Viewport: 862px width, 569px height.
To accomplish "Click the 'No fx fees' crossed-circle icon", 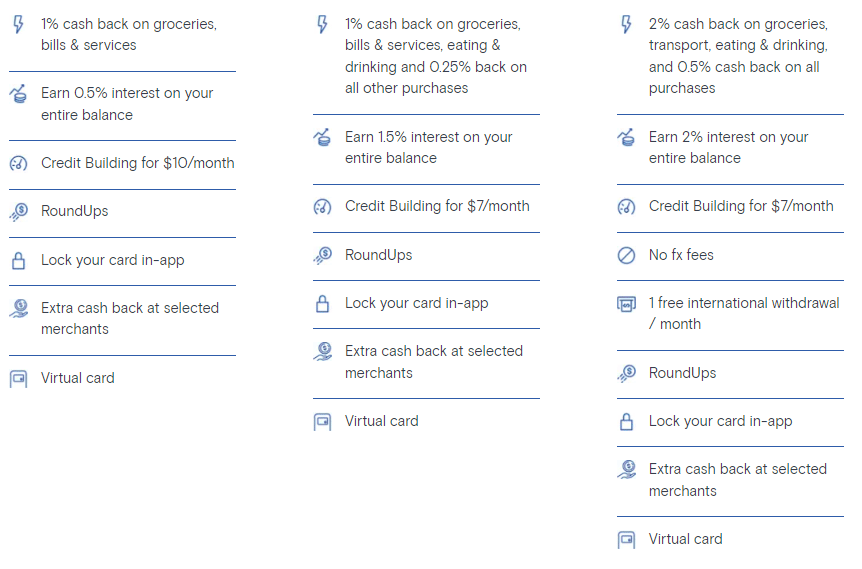I will tap(626, 256).
